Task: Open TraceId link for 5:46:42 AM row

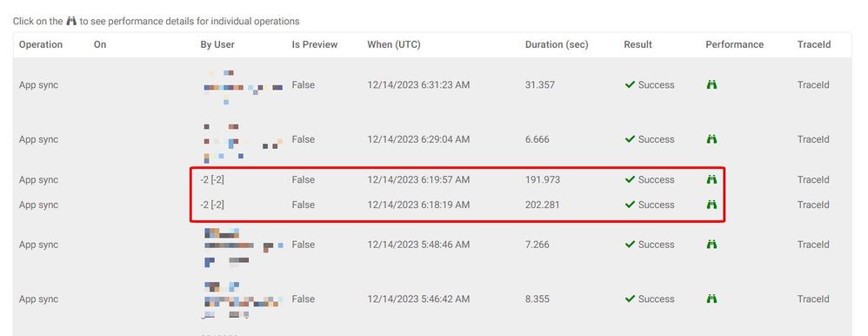Action: coord(813,299)
